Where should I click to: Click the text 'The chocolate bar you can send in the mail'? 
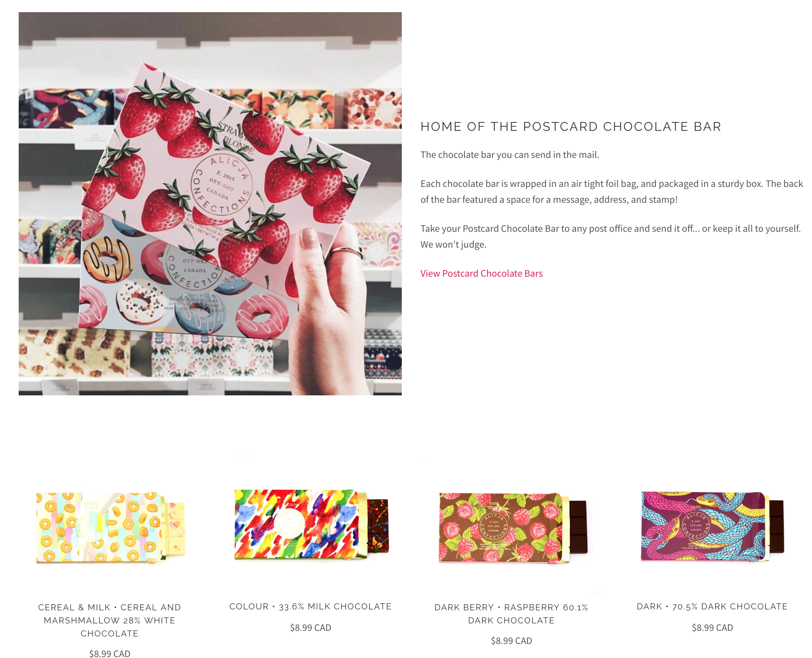point(510,155)
